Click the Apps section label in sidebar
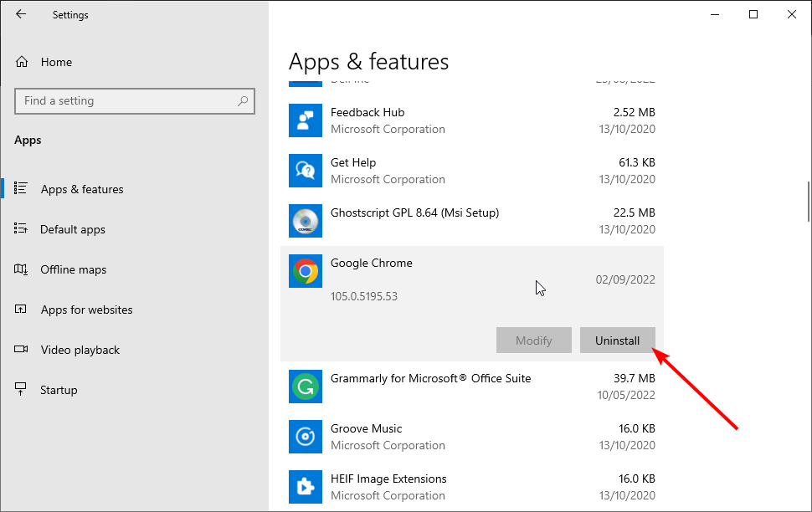 coord(28,141)
